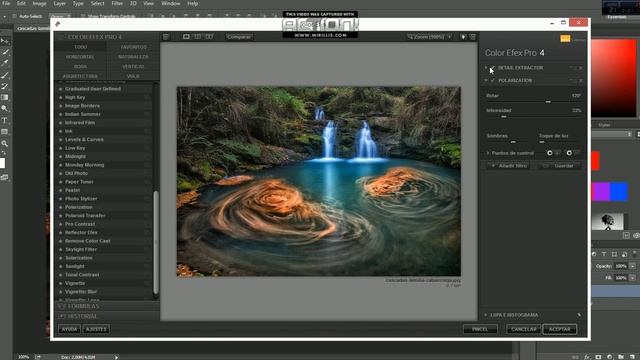Click Añadir filtro button
Viewport: 640px width, 360px height.
tap(509, 166)
